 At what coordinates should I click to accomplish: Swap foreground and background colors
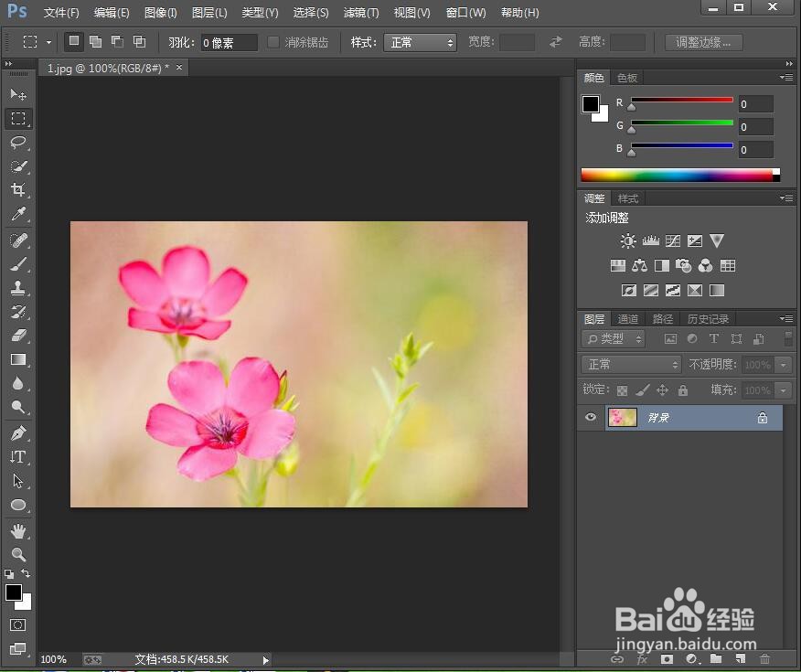click(x=26, y=573)
